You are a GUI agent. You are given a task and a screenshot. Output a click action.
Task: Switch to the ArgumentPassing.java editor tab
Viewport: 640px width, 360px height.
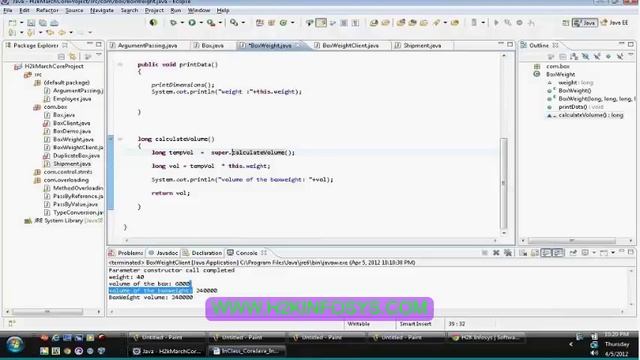147,45
